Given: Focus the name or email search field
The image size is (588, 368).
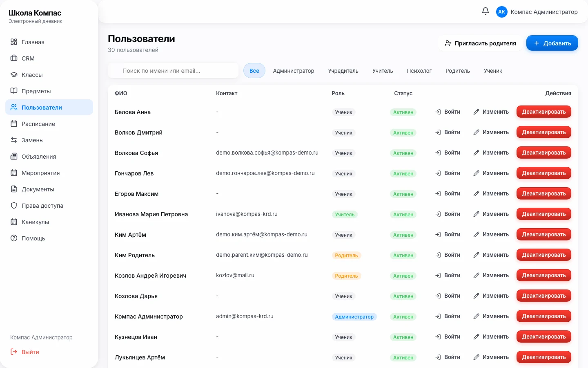Looking at the screenshot, I should (173, 71).
